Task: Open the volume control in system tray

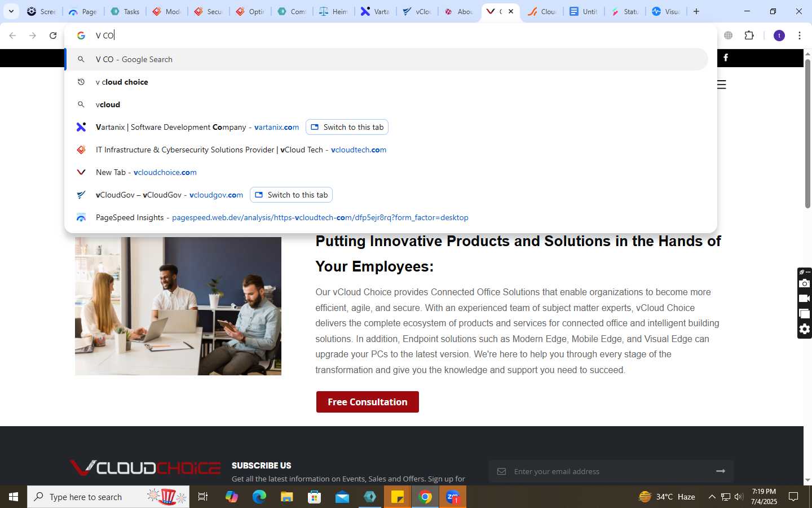Action: [739, 497]
